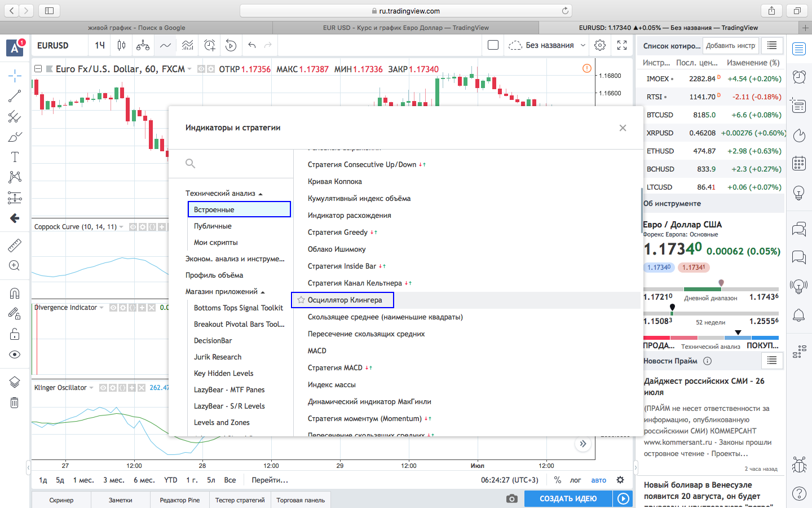Select the text annotation tool
Screen dimensions: 812x508
click(15, 157)
